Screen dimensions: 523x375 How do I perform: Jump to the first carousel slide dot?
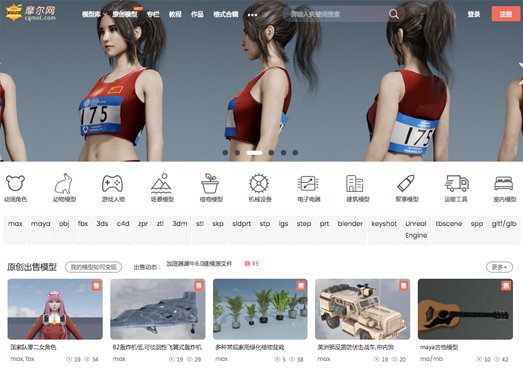coord(225,152)
